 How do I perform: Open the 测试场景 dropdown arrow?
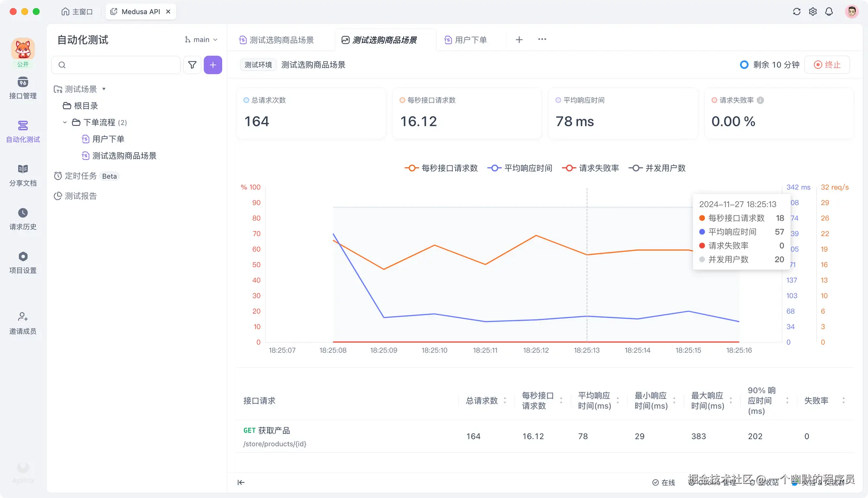pos(104,89)
